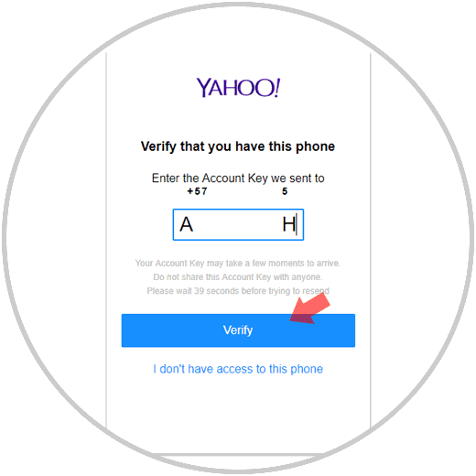
Task: Click the word "phone" in the bottom link
Action: tap(307, 369)
